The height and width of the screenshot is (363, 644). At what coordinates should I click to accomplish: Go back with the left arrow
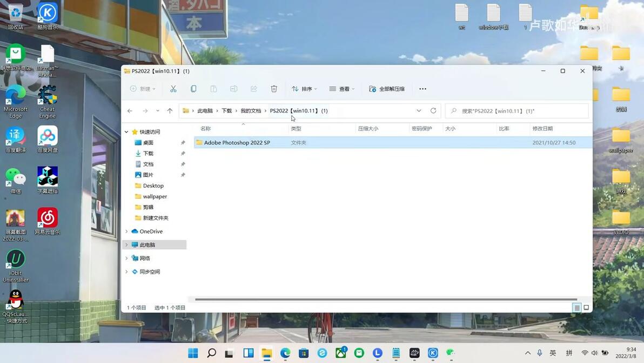tap(130, 110)
